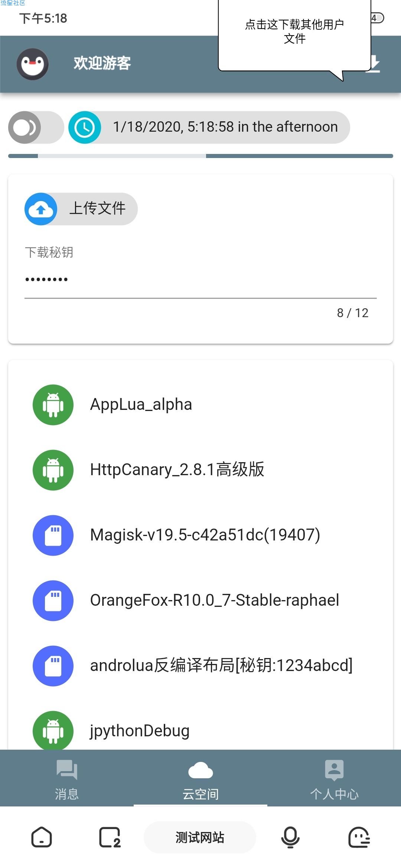
Task: Open the browser tabs switcher
Action: [x=110, y=837]
